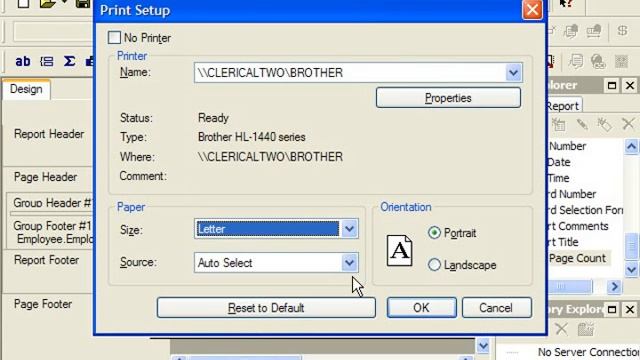Image resolution: width=640 pixels, height=360 pixels.
Task: Select 'Date' field in Field Explorer
Action: tap(559, 162)
